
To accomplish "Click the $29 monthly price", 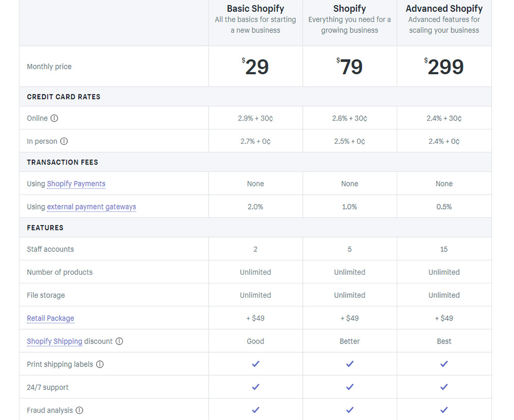I will click(x=255, y=66).
